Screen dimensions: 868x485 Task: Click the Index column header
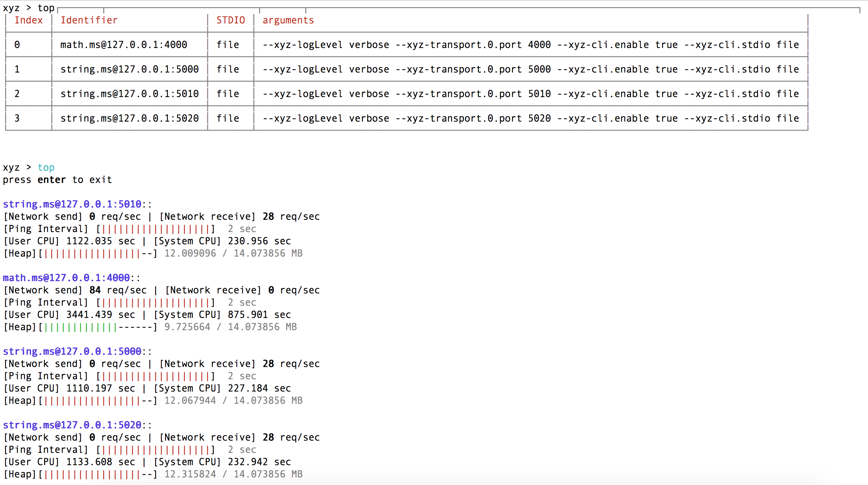29,20
